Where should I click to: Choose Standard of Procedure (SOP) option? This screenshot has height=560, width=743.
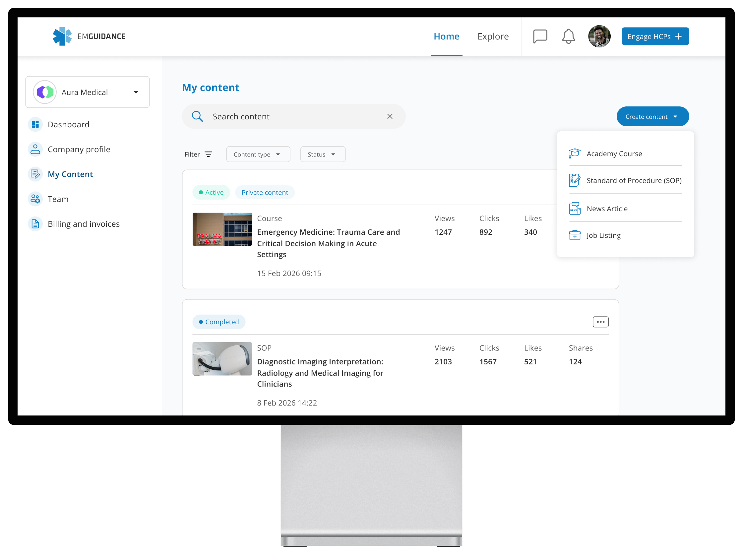click(634, 181)
